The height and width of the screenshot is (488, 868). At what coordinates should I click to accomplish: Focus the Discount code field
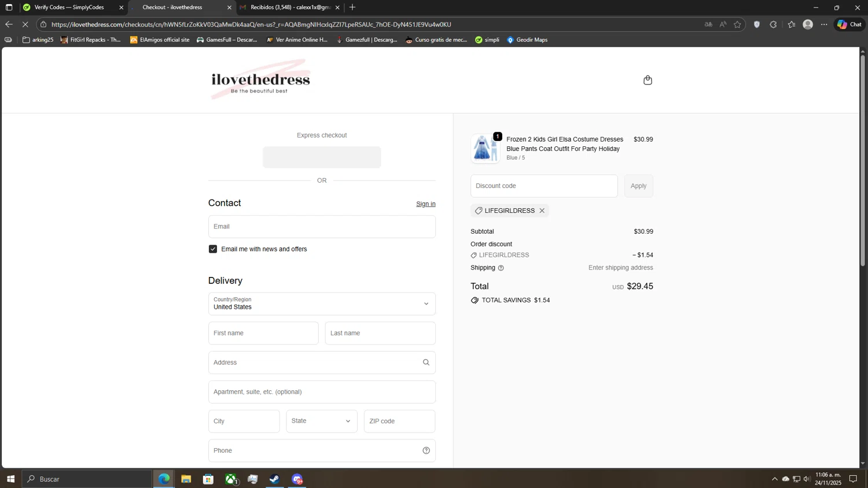[x=544, y=186]
